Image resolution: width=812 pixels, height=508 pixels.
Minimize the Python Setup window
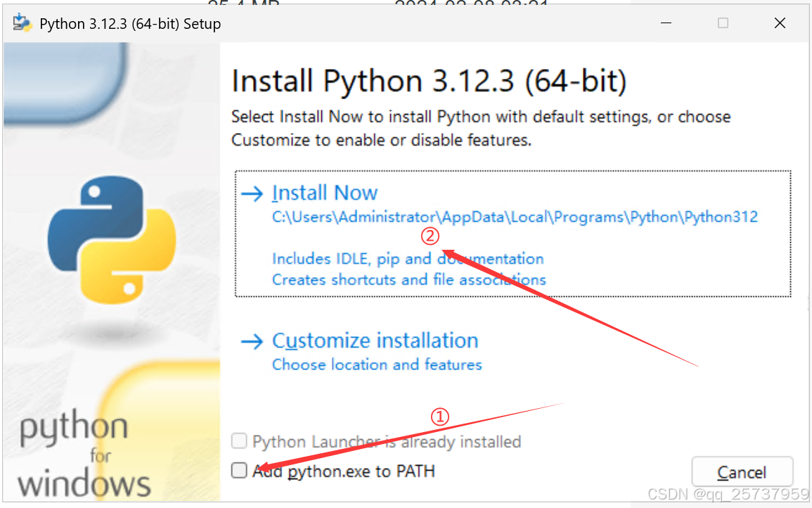click(x=666, y=23)
